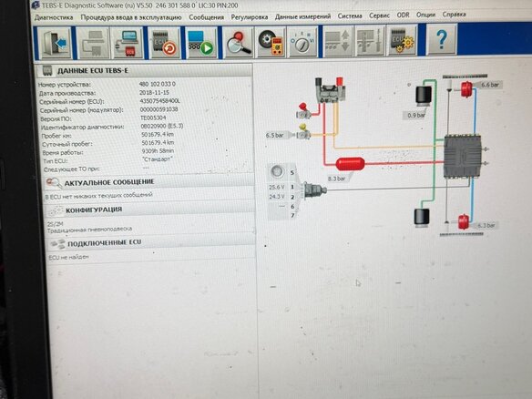Viewport: 532px width, 399px height.
Task: Click the 6.3 bar brake pressure label
Action: pos(486,225)
